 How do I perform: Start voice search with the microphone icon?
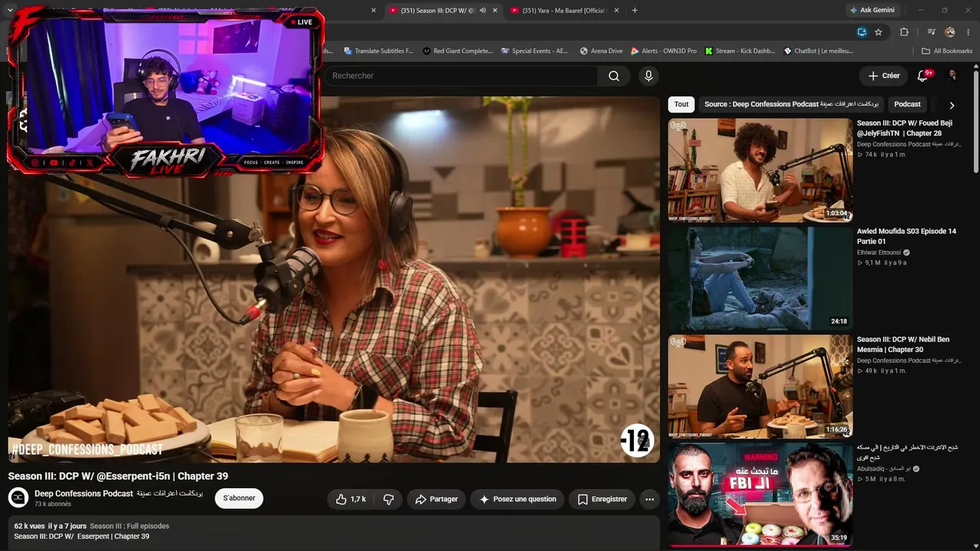[648, 76]
